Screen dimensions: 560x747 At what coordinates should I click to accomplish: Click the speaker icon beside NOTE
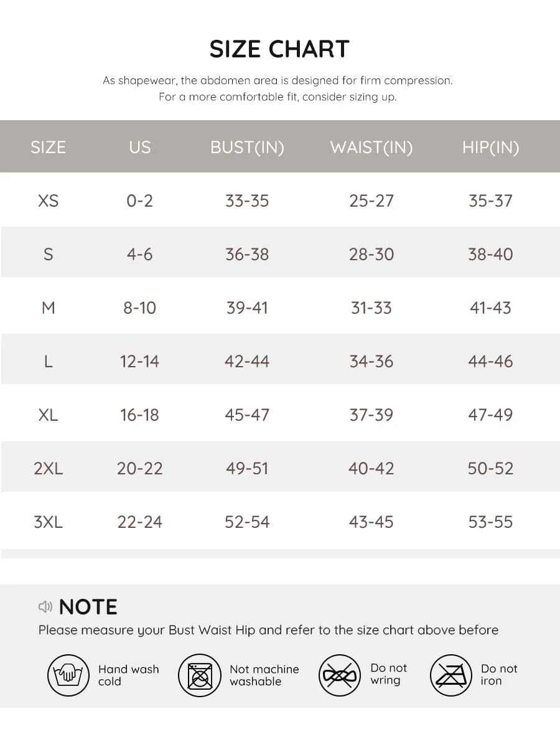[x=45, y=606]
